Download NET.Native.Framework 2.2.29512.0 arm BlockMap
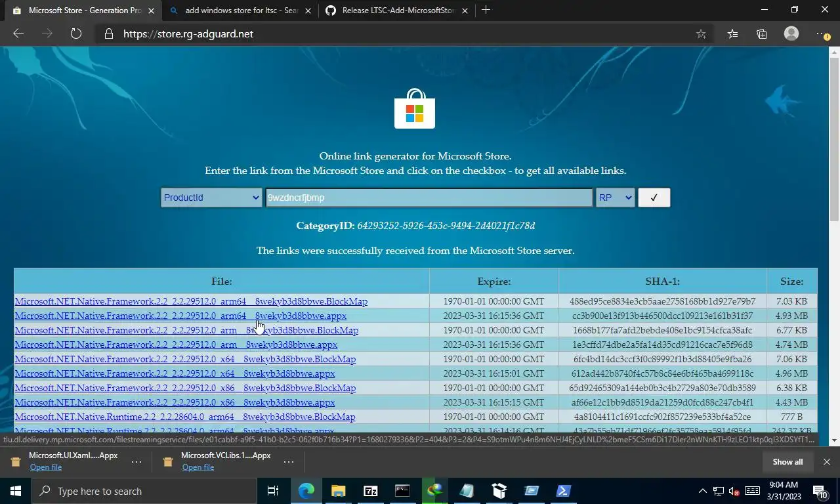This screenshot has width=840, height=504. coord(186,330)
